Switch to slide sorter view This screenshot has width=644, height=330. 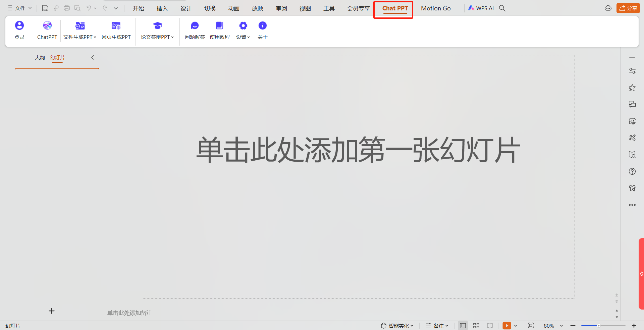click(476, 326)
